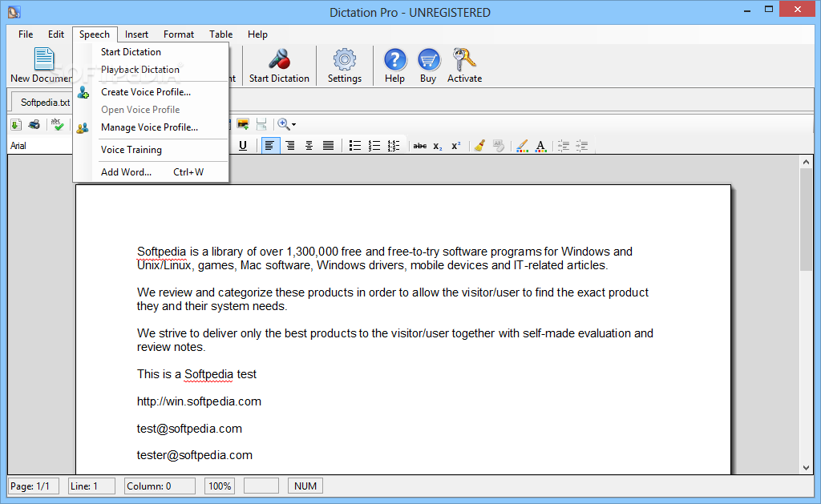Open the Help menu
This screenshot has width=821, height=504.
pyautogui.click(x=257, y=34)
